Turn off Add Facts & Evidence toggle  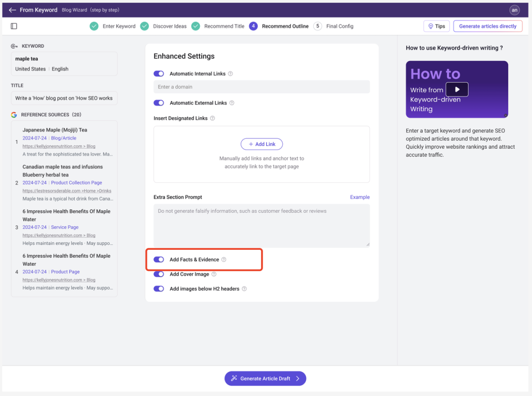[x=159, y=260]
